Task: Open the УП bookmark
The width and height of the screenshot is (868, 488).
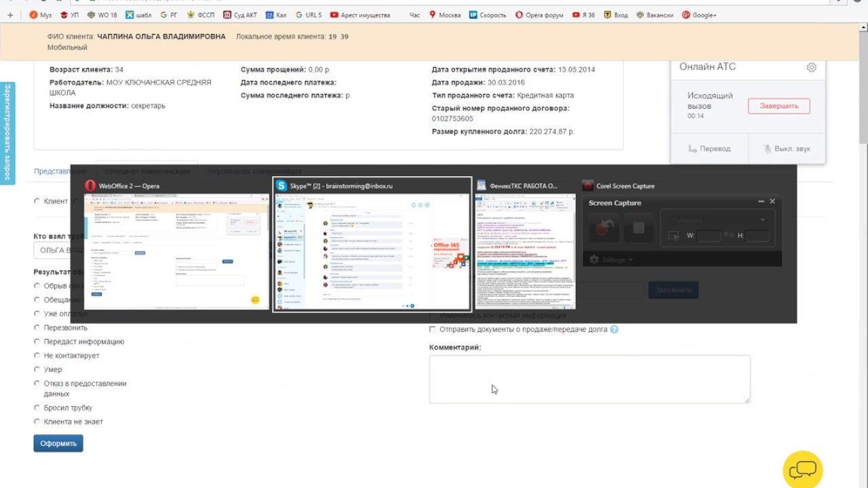Action: tap(71, 15)
